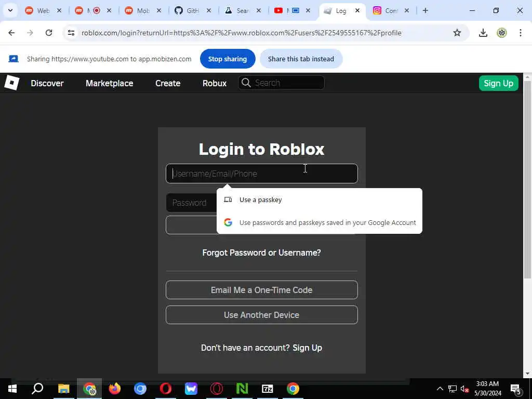532x399 pixels.
Task: Reload the page with the refresh icon
Action: 49,33
